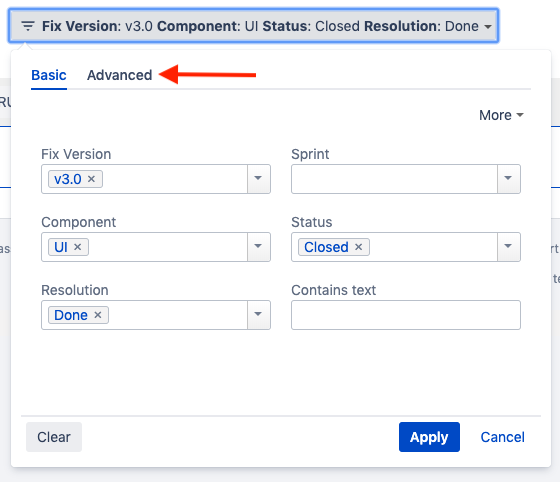The height and width of the screenshot is (482, 560).
Task: Remove the Done resolution tag
Action: coord(98,315)
